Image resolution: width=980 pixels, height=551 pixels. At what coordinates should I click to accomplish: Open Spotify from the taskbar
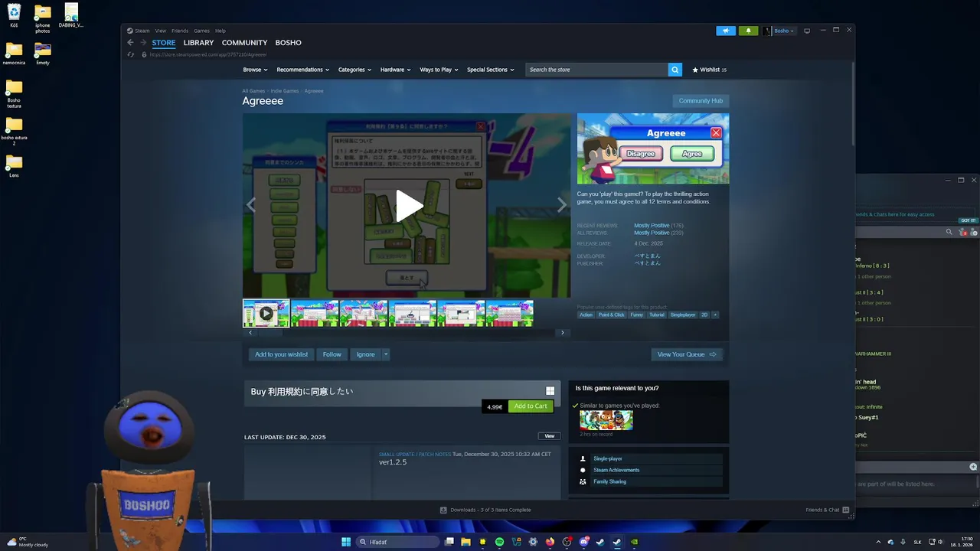499,542
